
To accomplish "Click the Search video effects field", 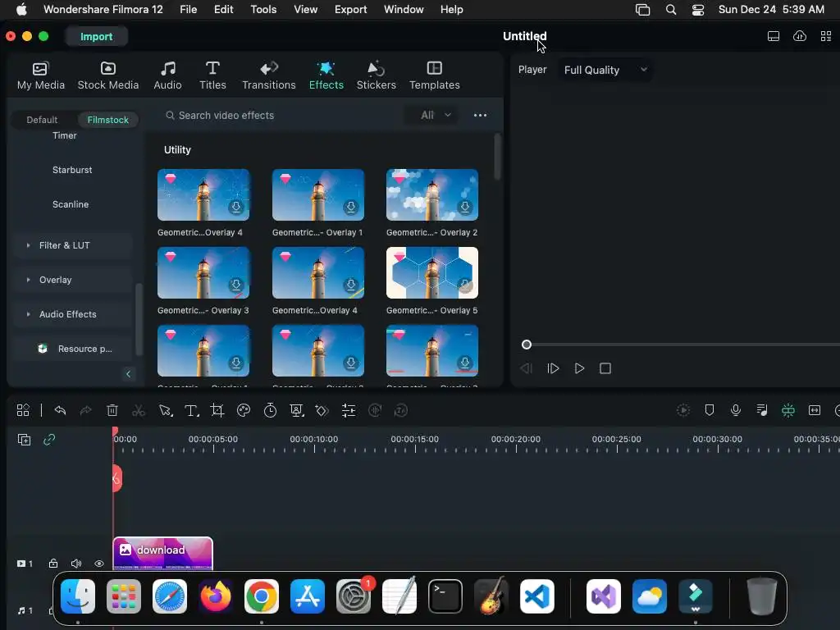I will (x=279, y=115).
